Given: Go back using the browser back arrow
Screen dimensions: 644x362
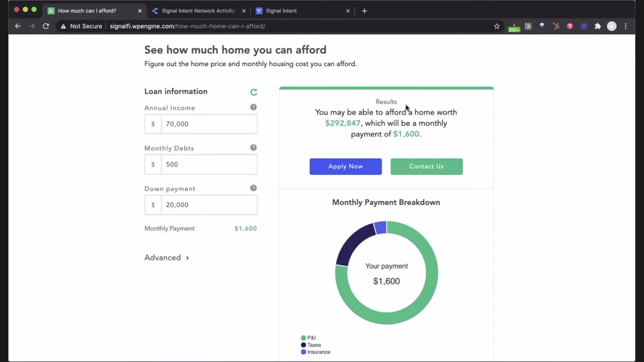Looking at the screenshot, I should (x=18, y=26).
